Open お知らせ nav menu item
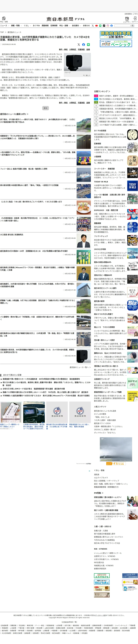This screenshot has width=138, height=644. (86, 26)
